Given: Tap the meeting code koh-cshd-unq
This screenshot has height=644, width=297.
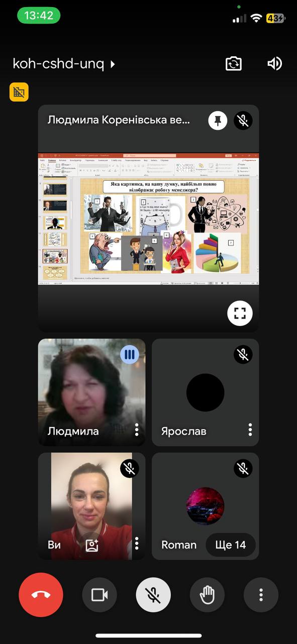Looking at the screenshot, I should (x=58, y=64).
